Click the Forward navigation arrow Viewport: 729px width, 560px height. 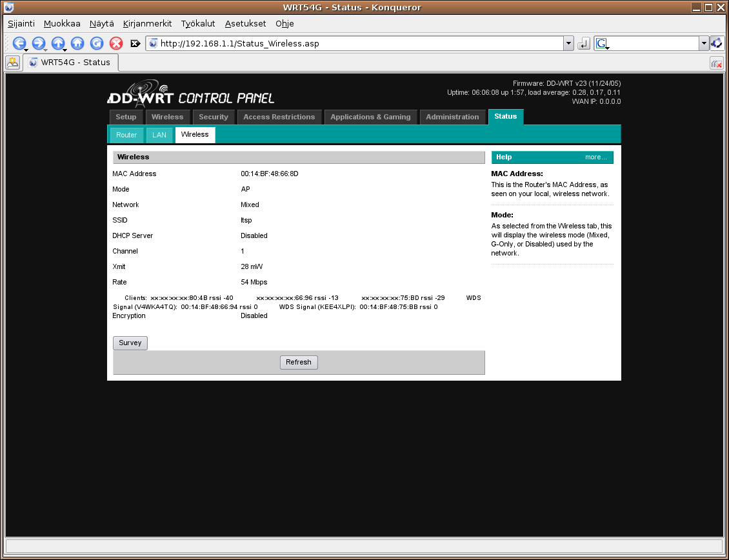click(39, 43)
